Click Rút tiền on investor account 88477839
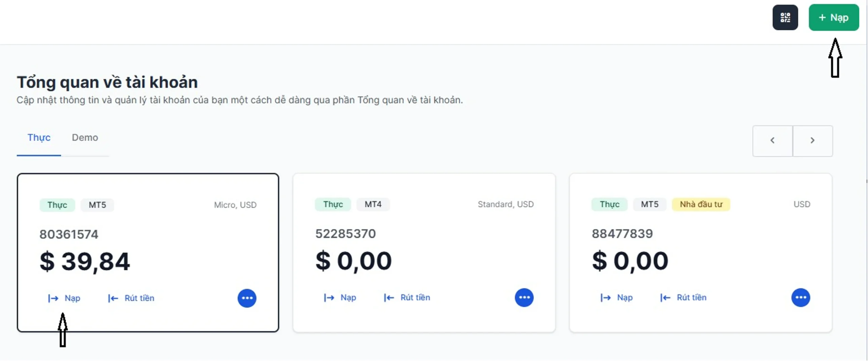Viewport: 868px width, 362px height. (x=684, y=297)
